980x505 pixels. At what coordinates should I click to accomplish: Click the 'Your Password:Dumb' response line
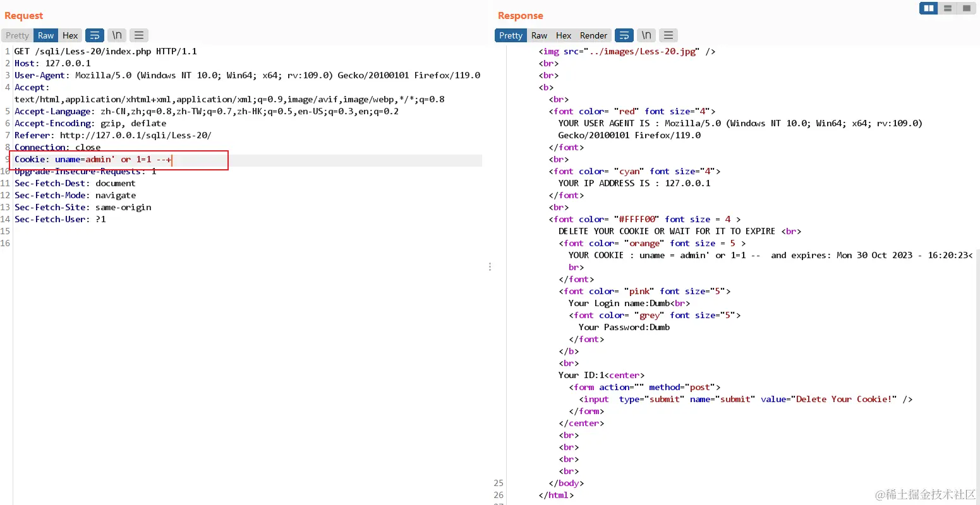(624, 327)
